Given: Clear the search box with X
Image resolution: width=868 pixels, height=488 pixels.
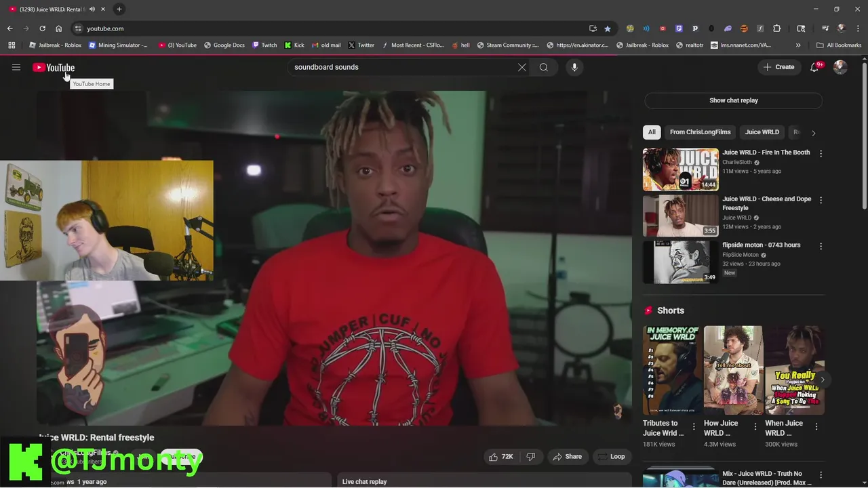Looking at the screenshot, I should [x=521, y=67].
